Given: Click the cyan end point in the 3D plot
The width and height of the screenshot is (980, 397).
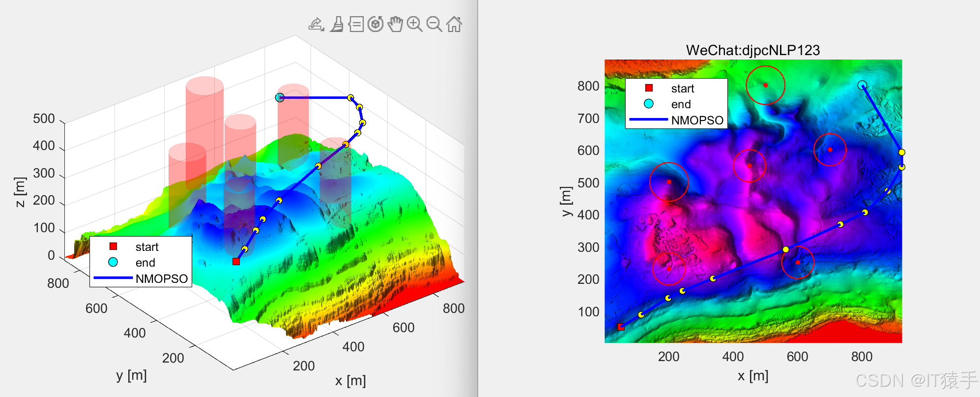Looking at the screenshot, I should click(x=280, y=97).
